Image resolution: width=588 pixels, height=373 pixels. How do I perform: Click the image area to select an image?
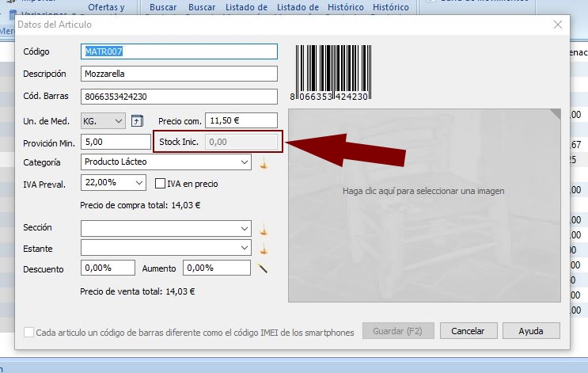coord(424,205)
